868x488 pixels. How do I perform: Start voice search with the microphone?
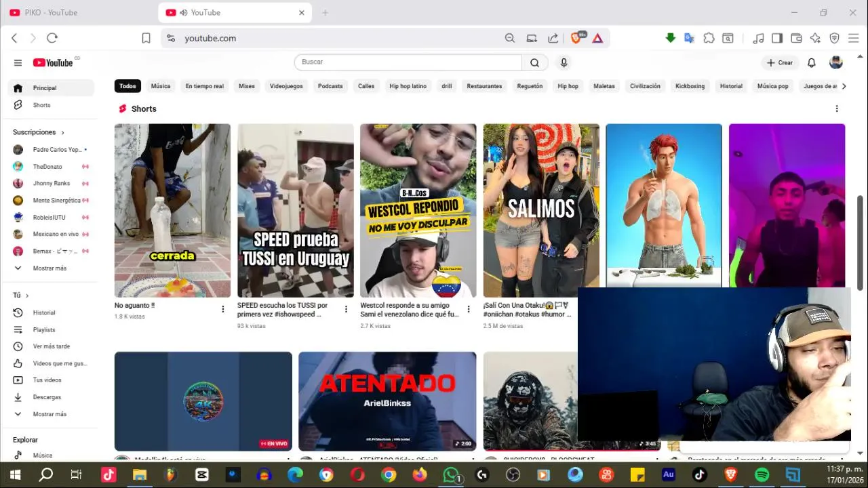pos(564,62)
